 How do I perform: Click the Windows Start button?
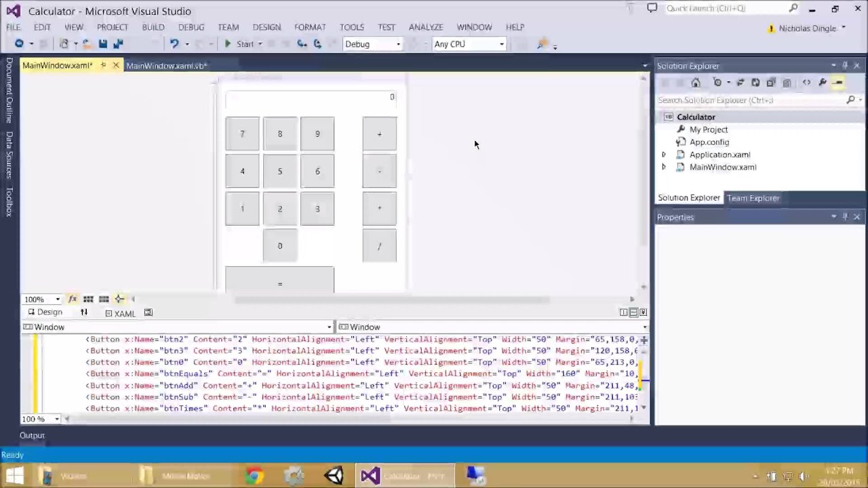click(x=14, y=476)
